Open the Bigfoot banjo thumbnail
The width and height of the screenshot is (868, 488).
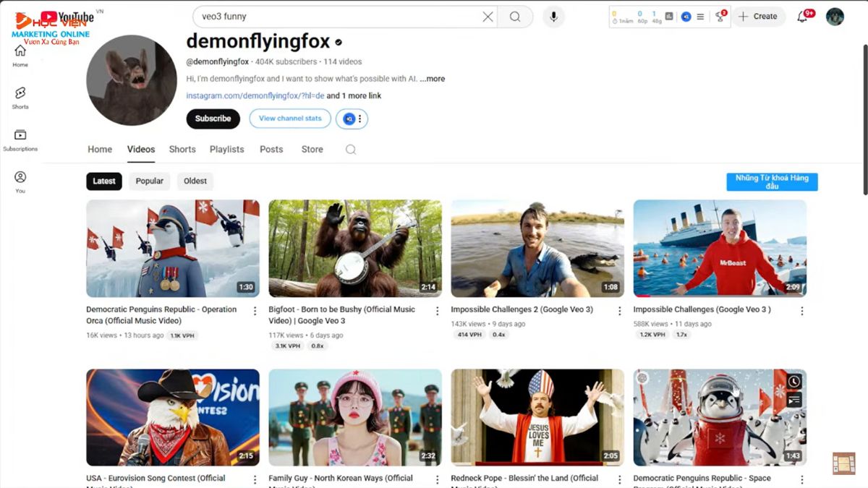pos(355,249)
